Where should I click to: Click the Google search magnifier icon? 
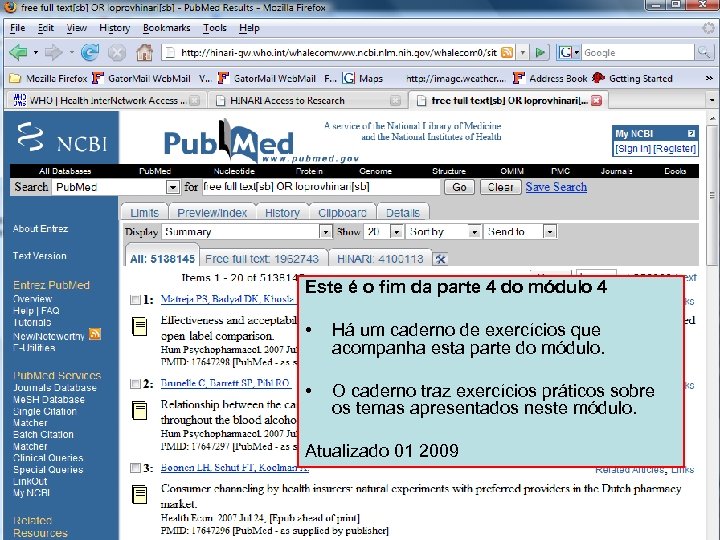click(x=703, y=52)
